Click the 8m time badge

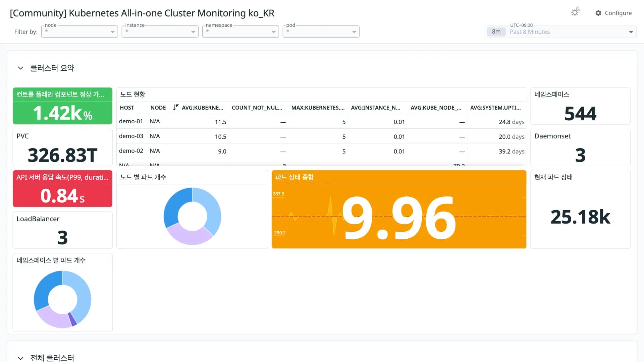coord(496,32)
